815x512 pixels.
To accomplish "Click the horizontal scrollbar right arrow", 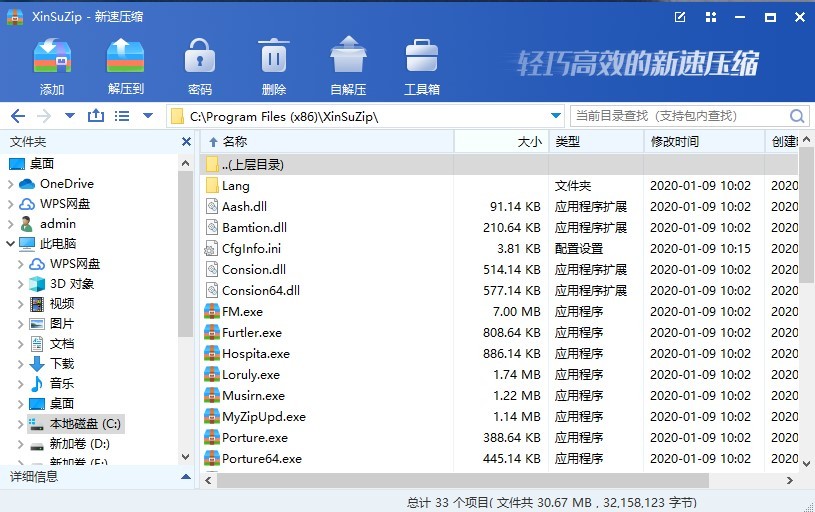I will (790, 480).
